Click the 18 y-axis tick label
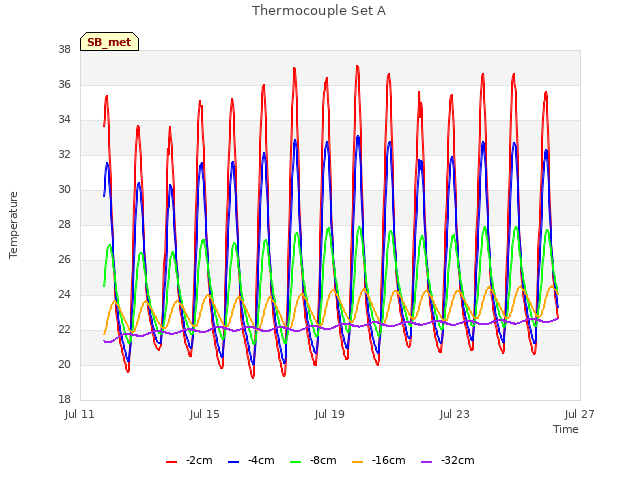The image size is (640, 480). pos(64,399)
